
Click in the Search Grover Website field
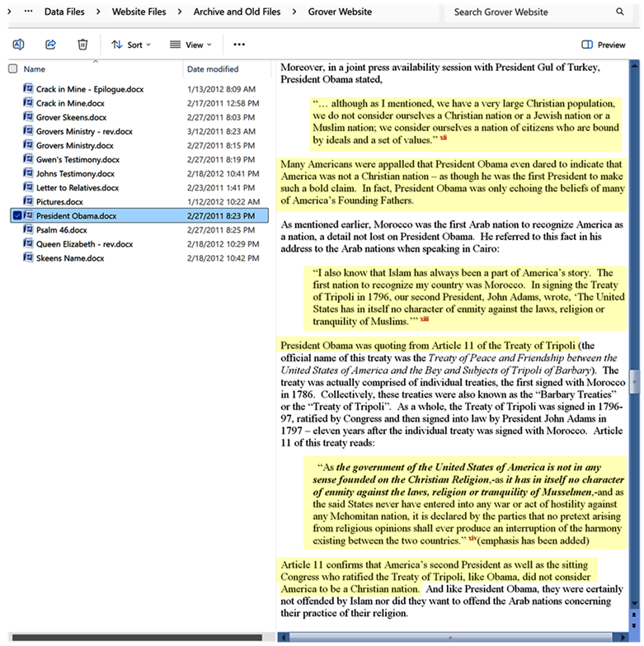click(x=528, y=12)
